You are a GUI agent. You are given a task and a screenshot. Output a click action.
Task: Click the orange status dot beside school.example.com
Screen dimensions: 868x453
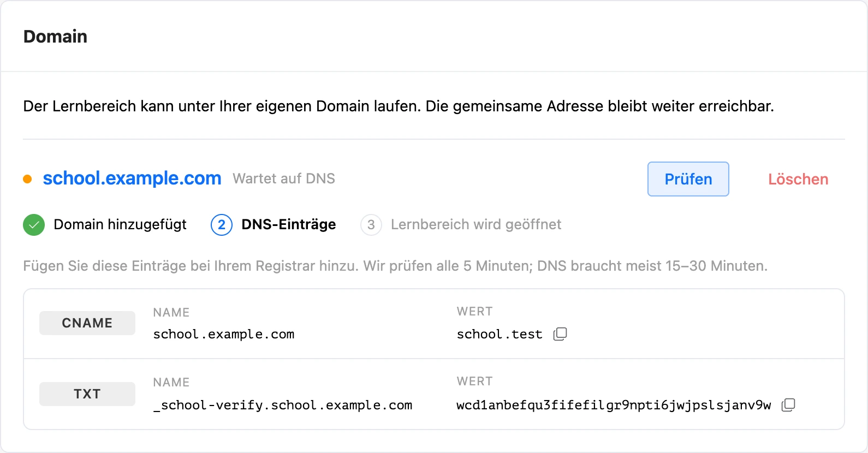[x=27, y=179]
